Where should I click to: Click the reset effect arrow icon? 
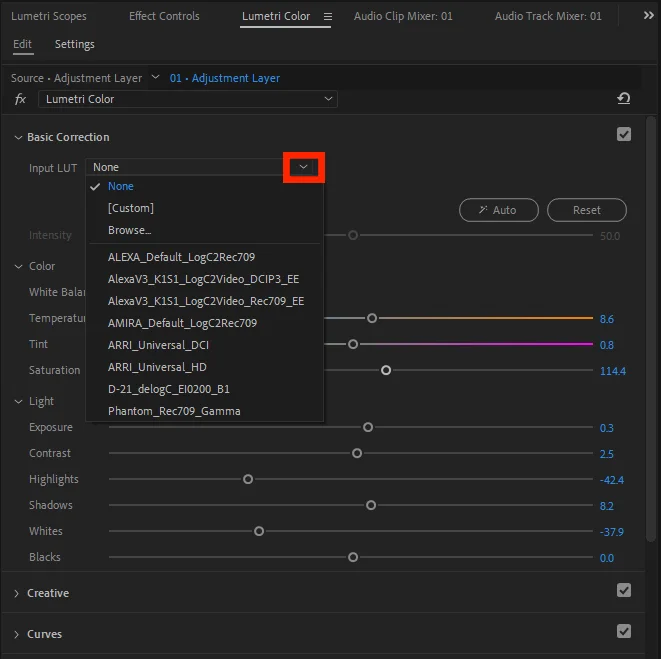[623, 99]
